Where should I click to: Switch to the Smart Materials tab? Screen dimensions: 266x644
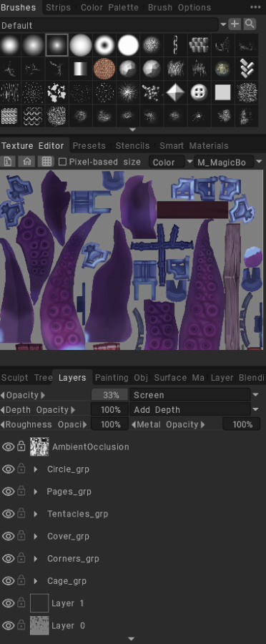tap(194, 146)
